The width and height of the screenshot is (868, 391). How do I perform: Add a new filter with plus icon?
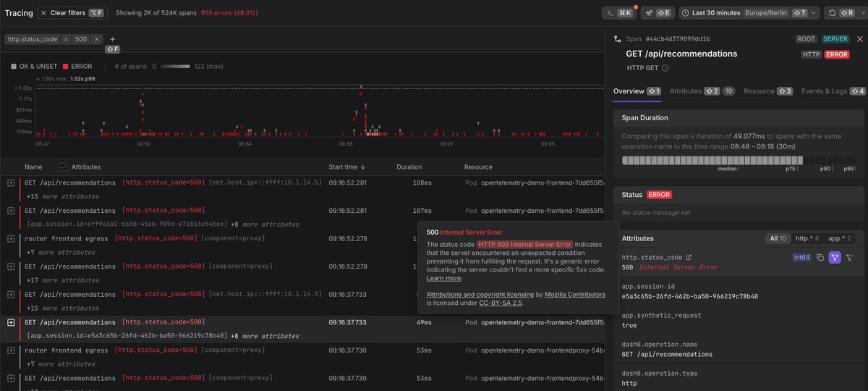112,39
